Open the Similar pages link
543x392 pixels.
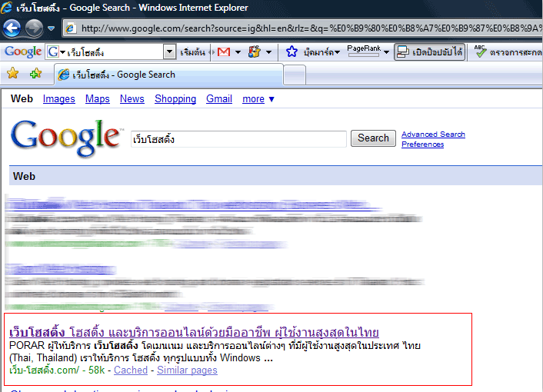pos(187,370)
